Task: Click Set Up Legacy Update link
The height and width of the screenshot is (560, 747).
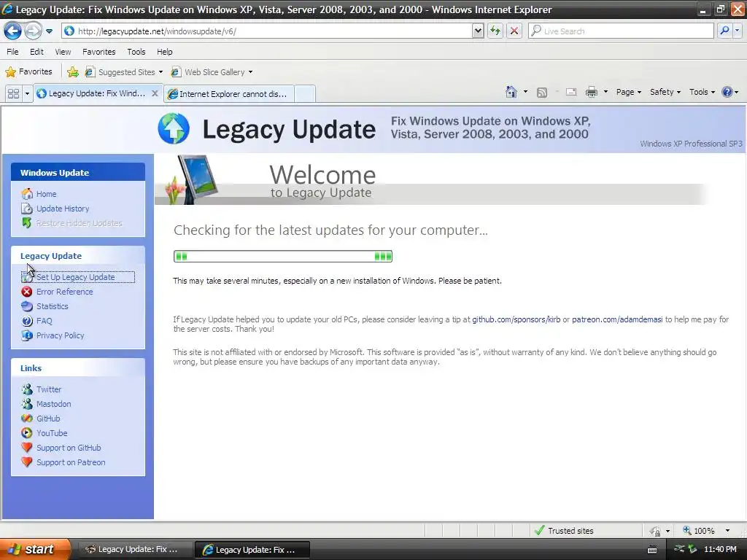Action: tap(77, 277)
